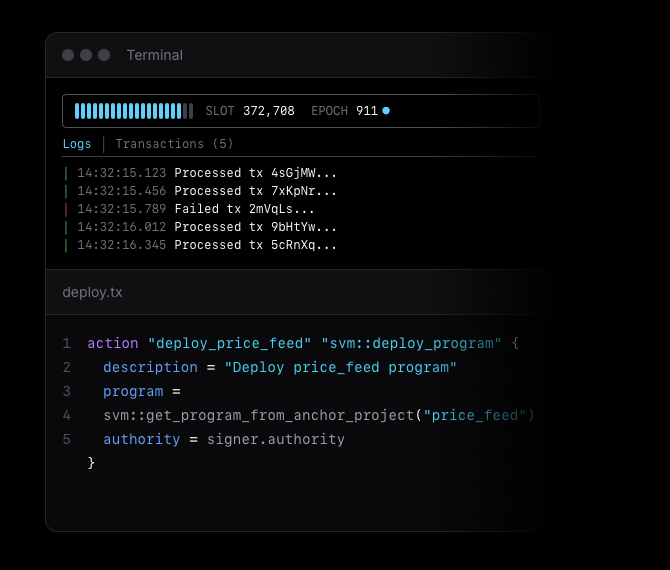670x570 pixels.
Task: Click the deploy.tx file name
Action: 92,292
